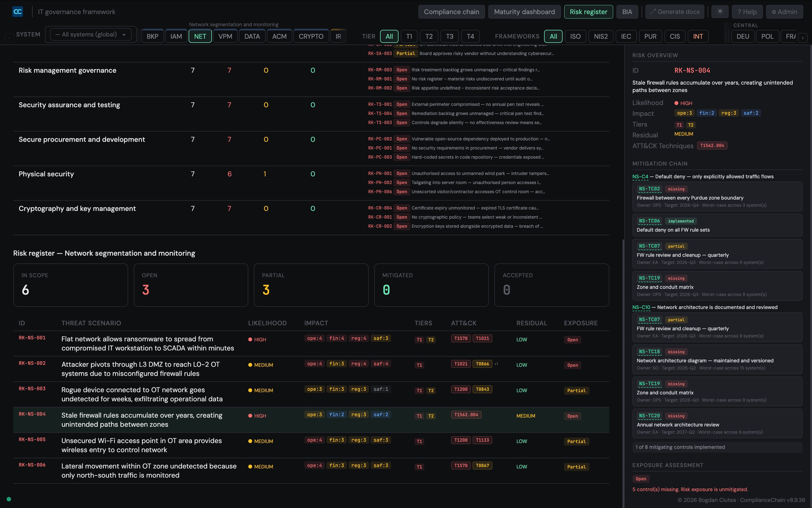
Task: Open the BIA tab
Action: point(627,11)
